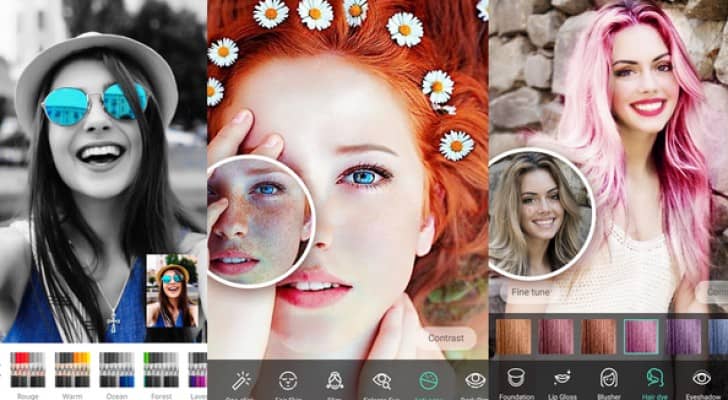This screenshot has width=728, height=400.
Task: Tap the eye icon in the middle toolbar
Action: 475,380
